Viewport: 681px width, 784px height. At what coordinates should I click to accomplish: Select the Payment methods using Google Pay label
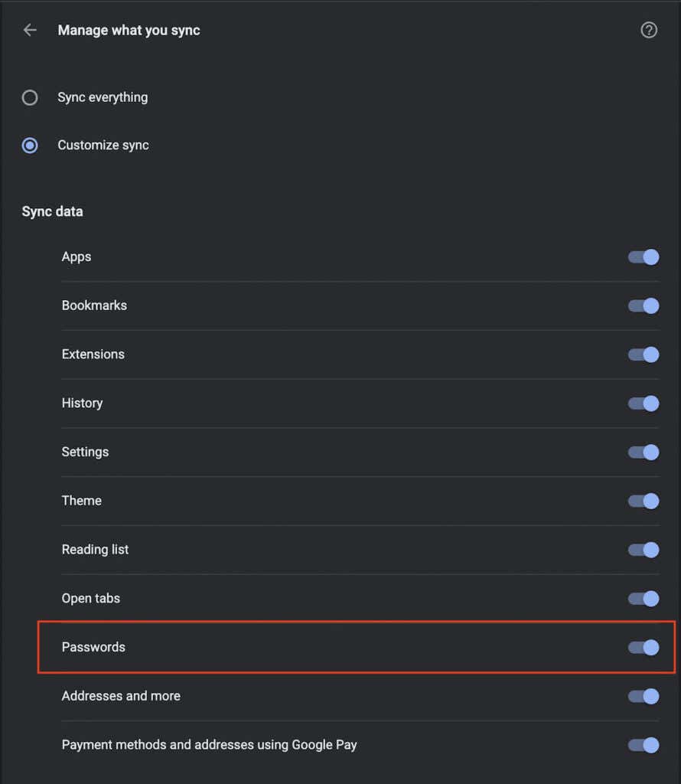coord(208,745)
